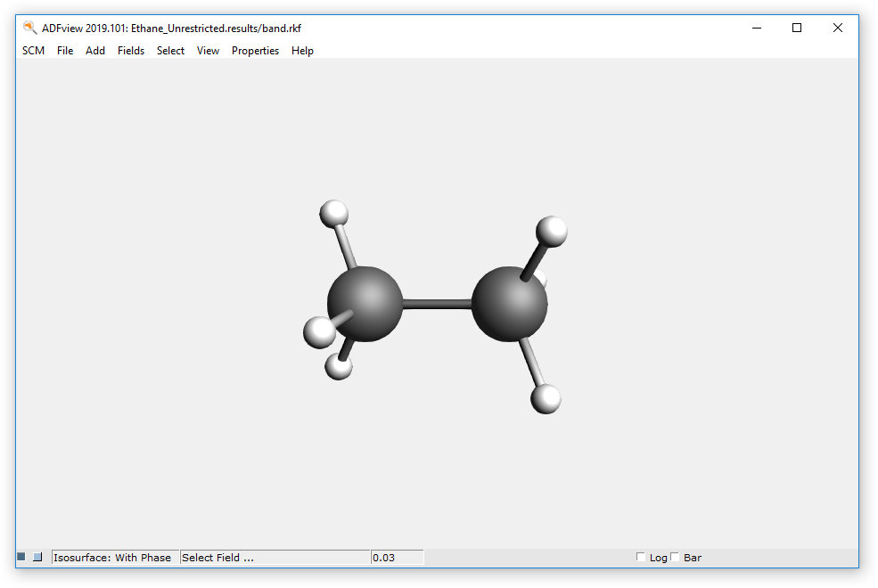Toggle the dark blue square in status bar

[x=21, y=557]
